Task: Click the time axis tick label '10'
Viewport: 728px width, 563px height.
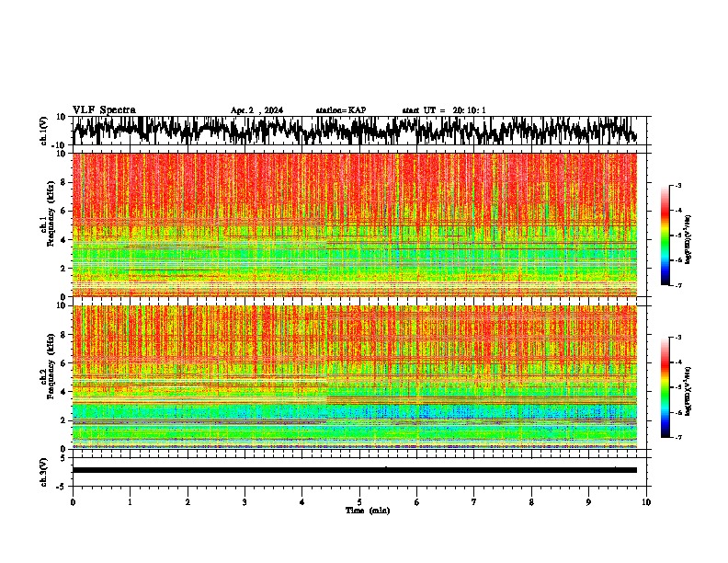Action: (646, 502)
